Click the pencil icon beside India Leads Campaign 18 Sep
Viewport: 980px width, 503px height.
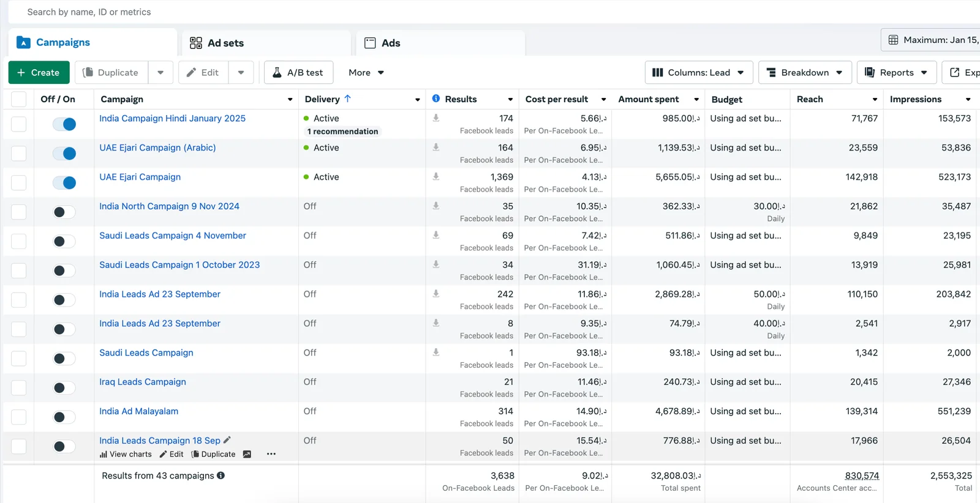(x=227, y=440)
